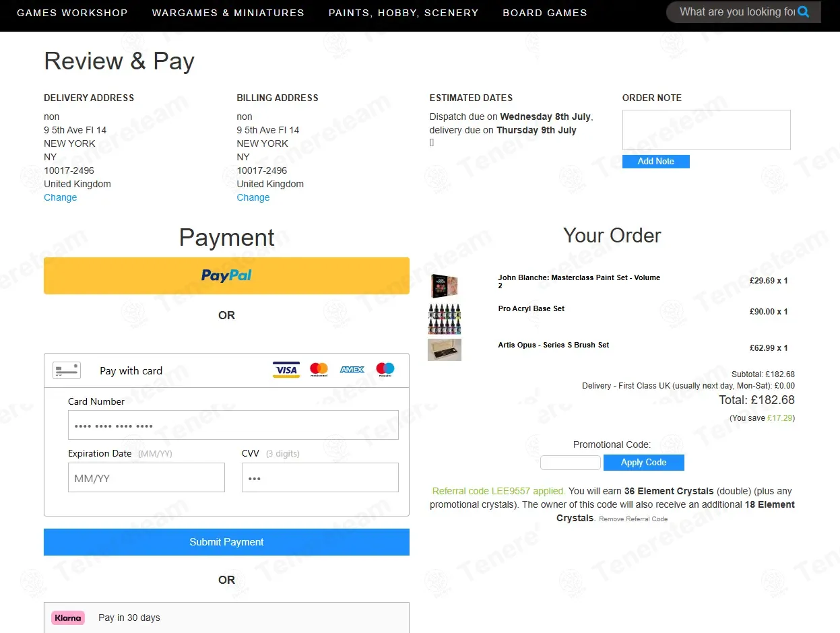The image size is (840, 633).
Task: Click the Mastercard logo
Action: [x=319, y=370]
